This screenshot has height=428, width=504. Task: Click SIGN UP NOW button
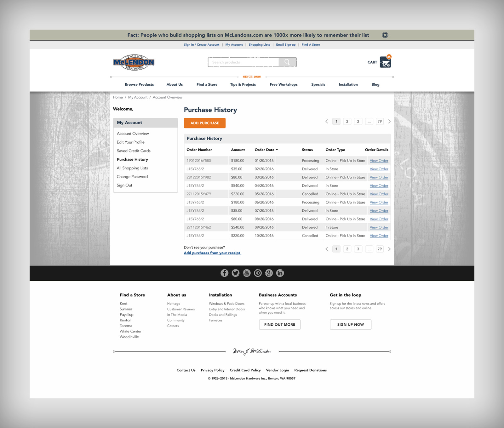click(350, 324)
